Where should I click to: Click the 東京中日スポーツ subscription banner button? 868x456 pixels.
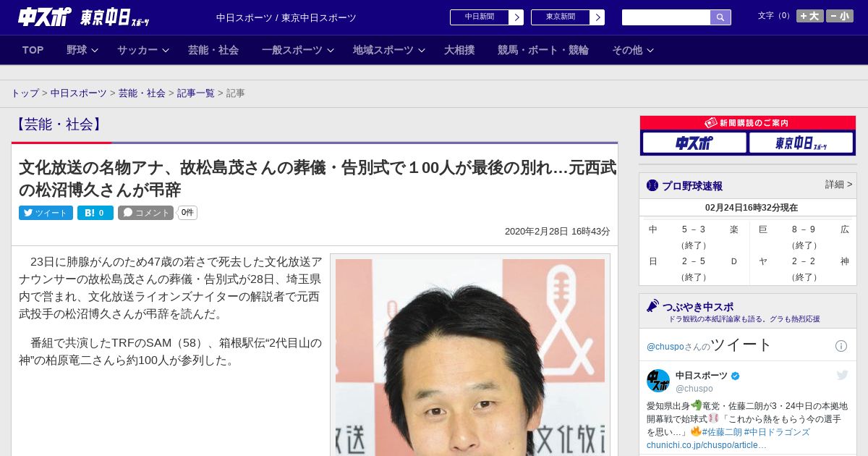coord(801,143)
